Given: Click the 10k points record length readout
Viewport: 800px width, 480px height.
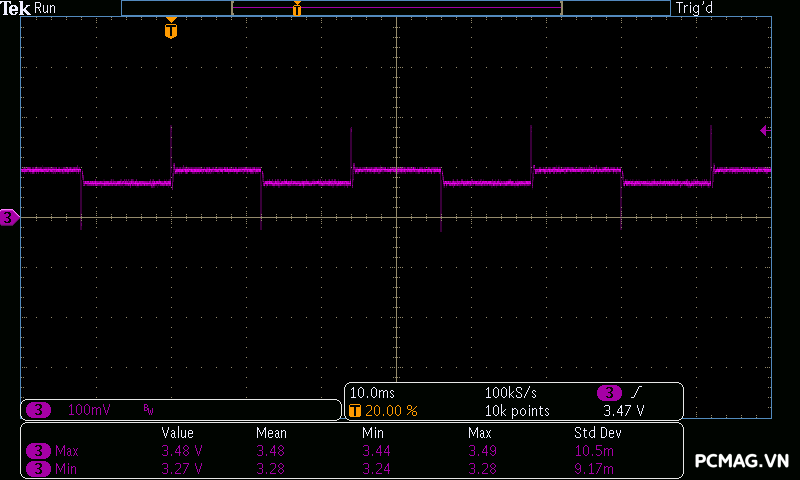Looking at the screenshot, I should [x=517, y=410].
